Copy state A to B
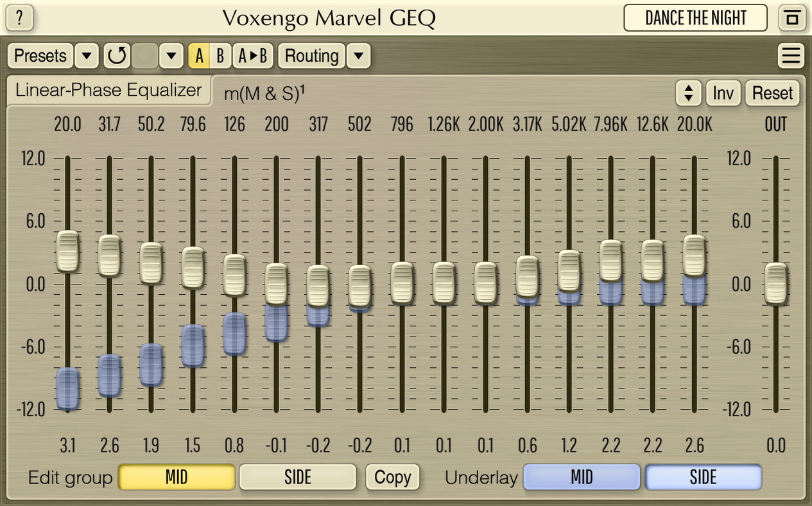 click(252, 56)
